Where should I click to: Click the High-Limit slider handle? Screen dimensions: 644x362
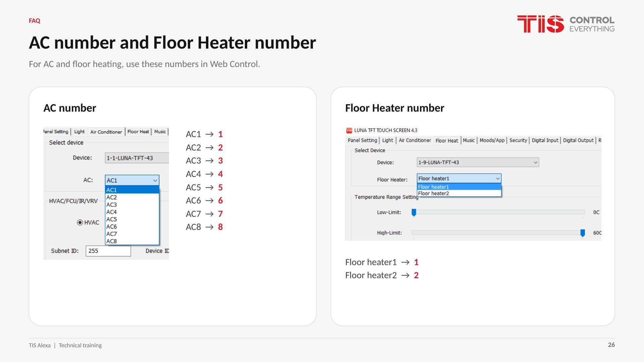point(583,233)
